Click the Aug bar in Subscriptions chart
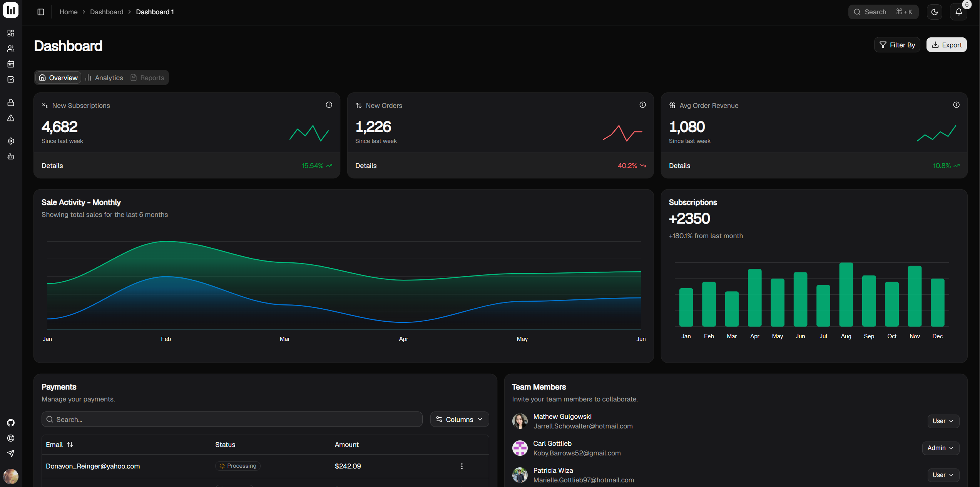Screen dimensions: 980x487 click(x=846, y=295)
